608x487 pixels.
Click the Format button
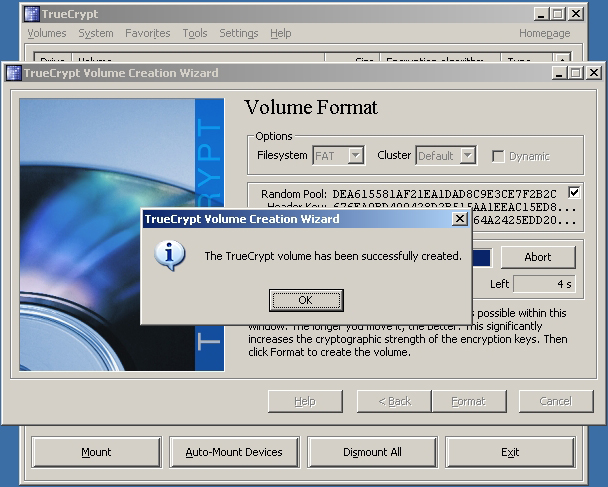pos(469,401)
